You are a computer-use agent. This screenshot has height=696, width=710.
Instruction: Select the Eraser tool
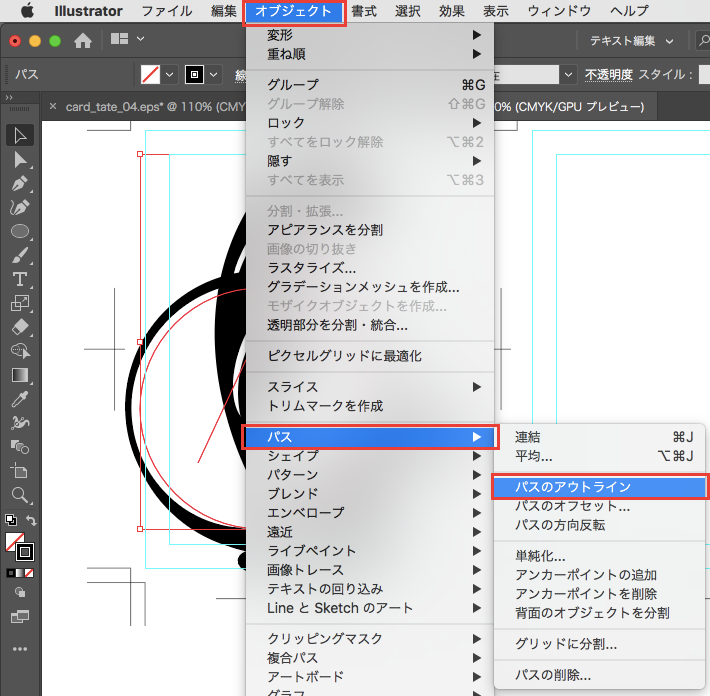click(x=20, y=326)
